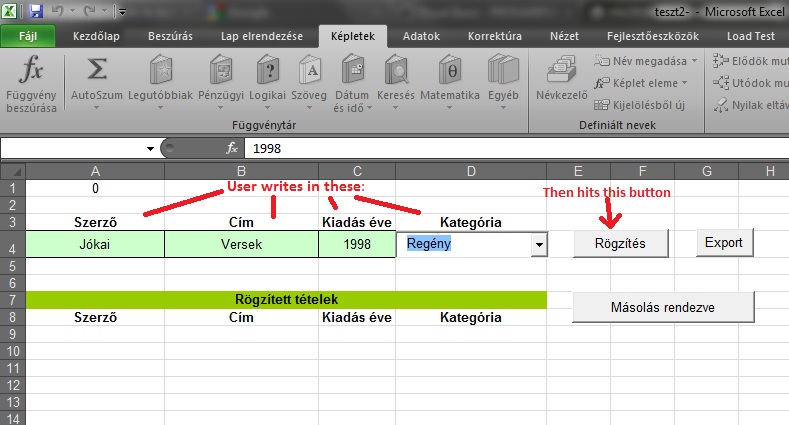Image resolution: width=789 pixels, height=425 pixels.
Task: Switch to the Kezdőlap tab
Action: pyautogui.click(x=96, y=36)
